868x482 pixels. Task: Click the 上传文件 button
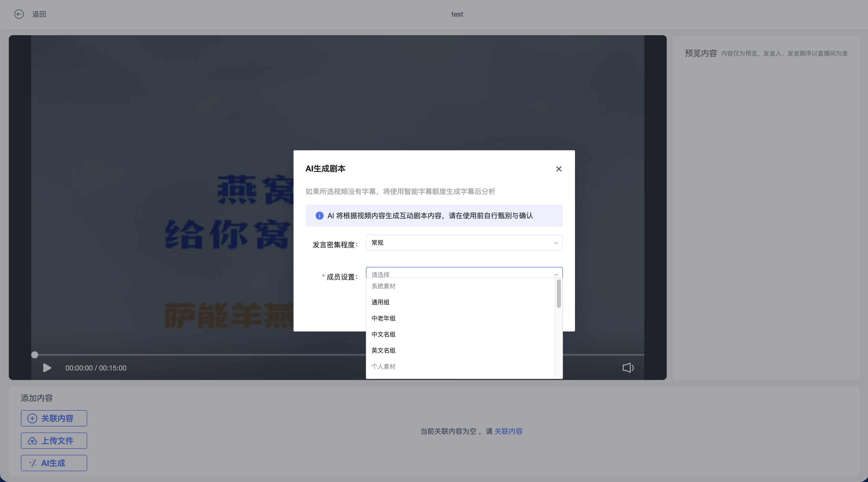(x=54, y=441)
